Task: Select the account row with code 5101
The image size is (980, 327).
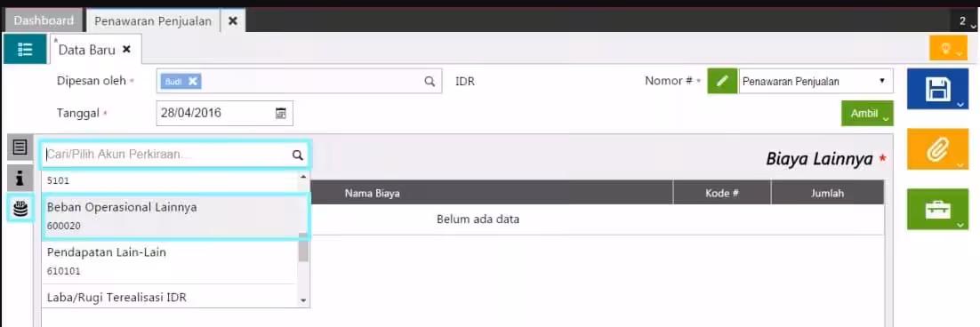Action: tap(170, 181)
